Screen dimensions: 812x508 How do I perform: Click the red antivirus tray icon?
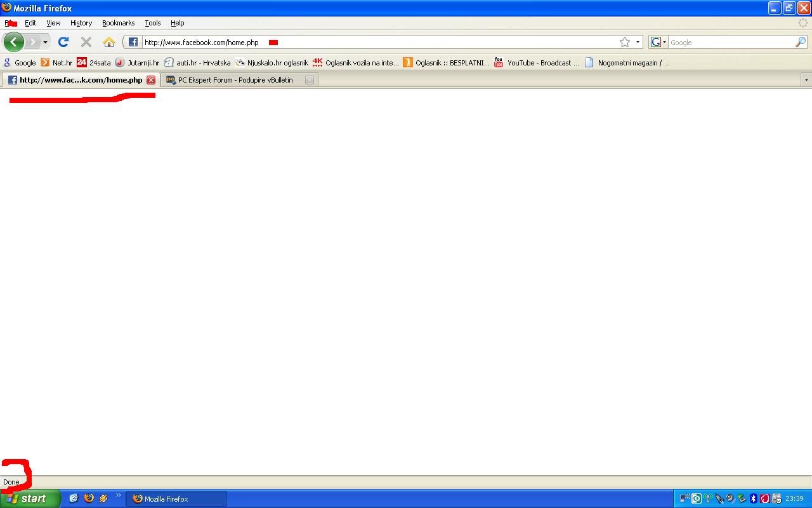765,498
